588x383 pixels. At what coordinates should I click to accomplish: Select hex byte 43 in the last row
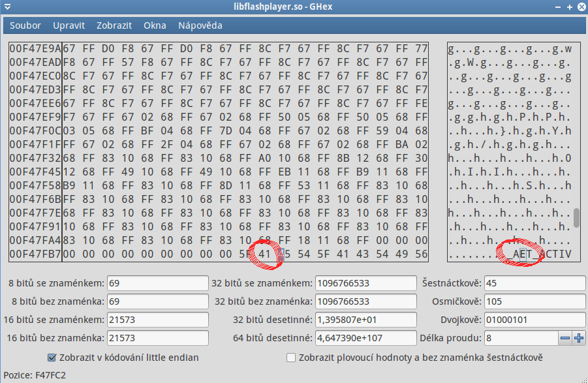(x=363, y=254)
